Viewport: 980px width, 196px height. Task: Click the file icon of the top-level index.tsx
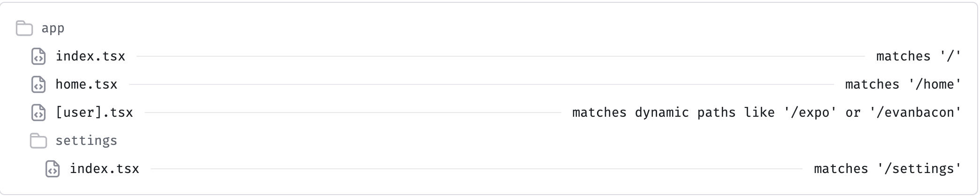pyautogui.click(x=38, y=56)
